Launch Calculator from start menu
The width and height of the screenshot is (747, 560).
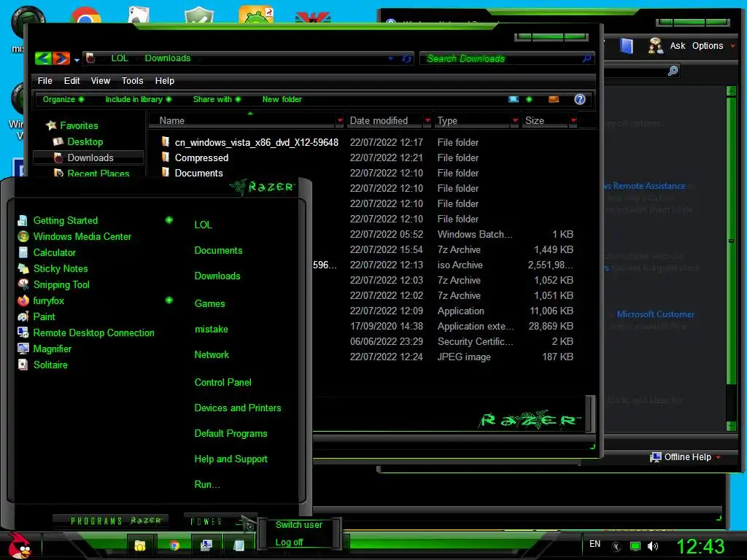coord(54,253)
